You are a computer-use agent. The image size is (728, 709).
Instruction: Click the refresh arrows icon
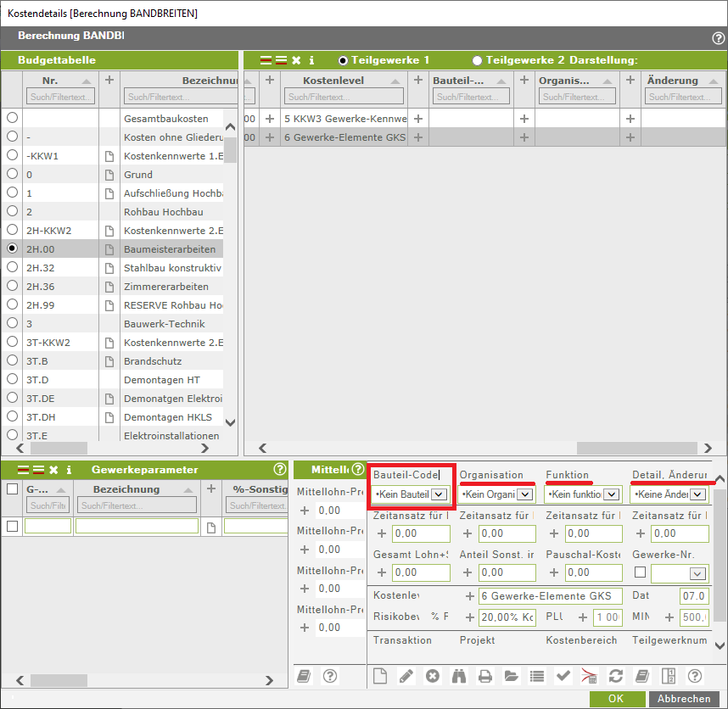[x=616, y=676]
